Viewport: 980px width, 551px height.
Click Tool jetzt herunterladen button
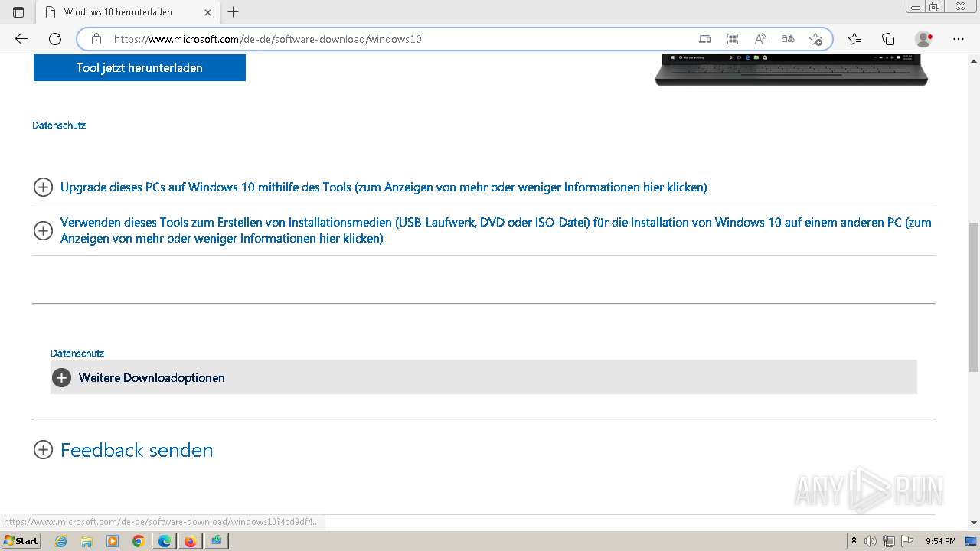point(139,68)
